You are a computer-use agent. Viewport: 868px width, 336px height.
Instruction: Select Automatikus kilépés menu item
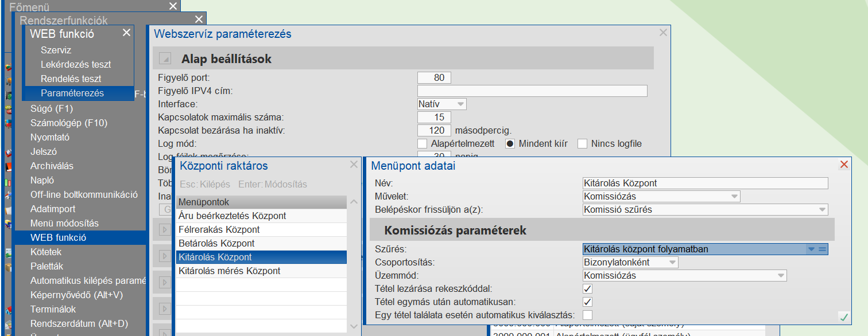pyautogui.click(x=88, y=280)
